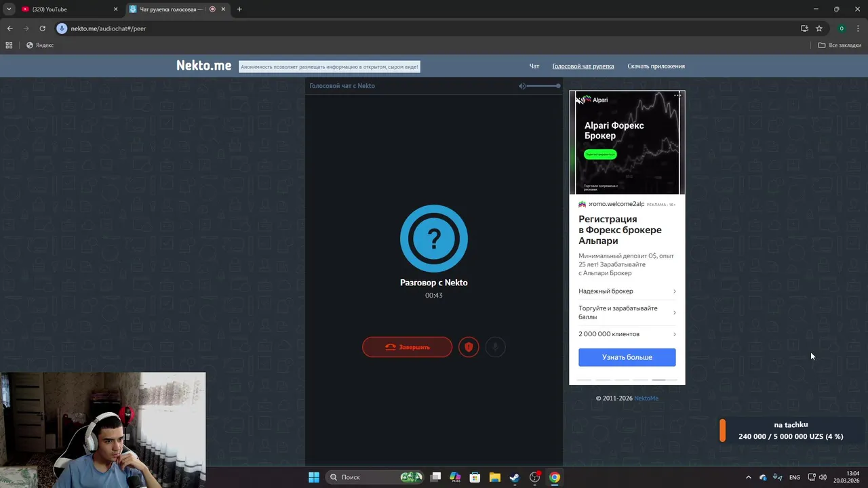
Task: Open the Chrome profile avatar
Action: pyautogui.click(x=842, y=28)
